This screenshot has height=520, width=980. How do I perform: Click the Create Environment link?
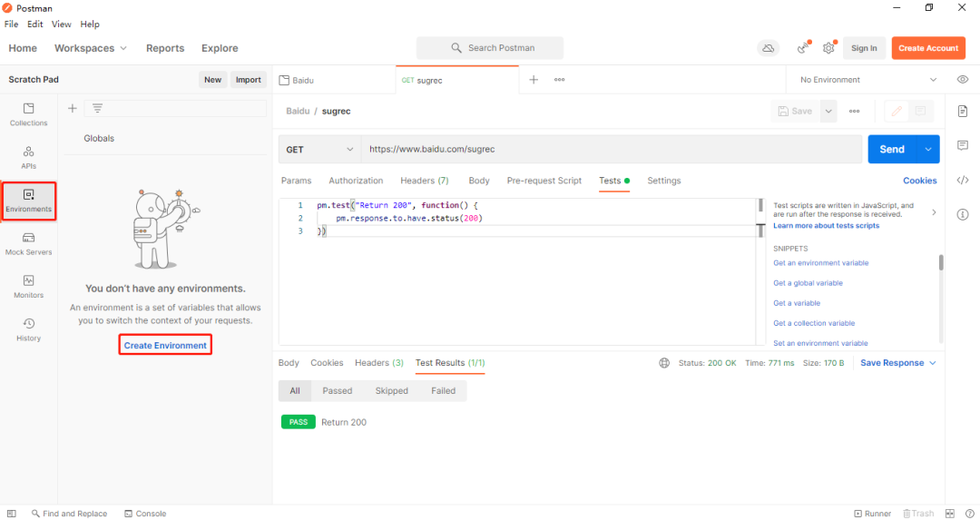[x=165, y=346]
